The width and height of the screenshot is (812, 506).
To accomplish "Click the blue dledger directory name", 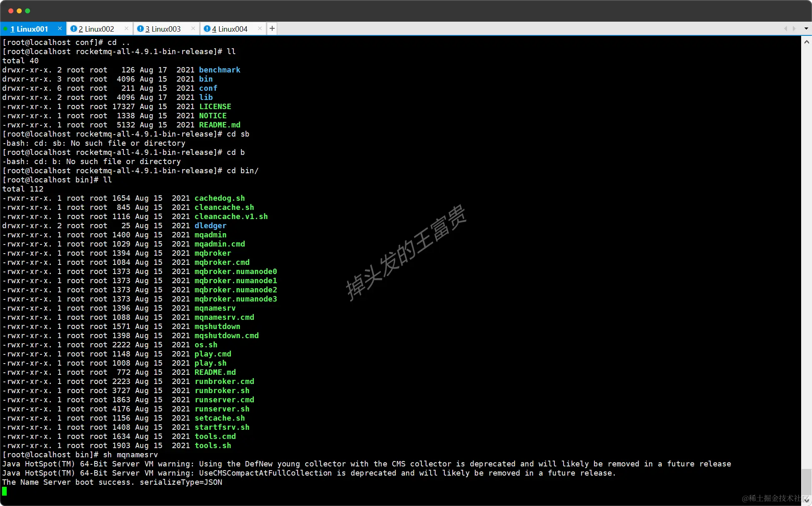I will pos(211,226).
